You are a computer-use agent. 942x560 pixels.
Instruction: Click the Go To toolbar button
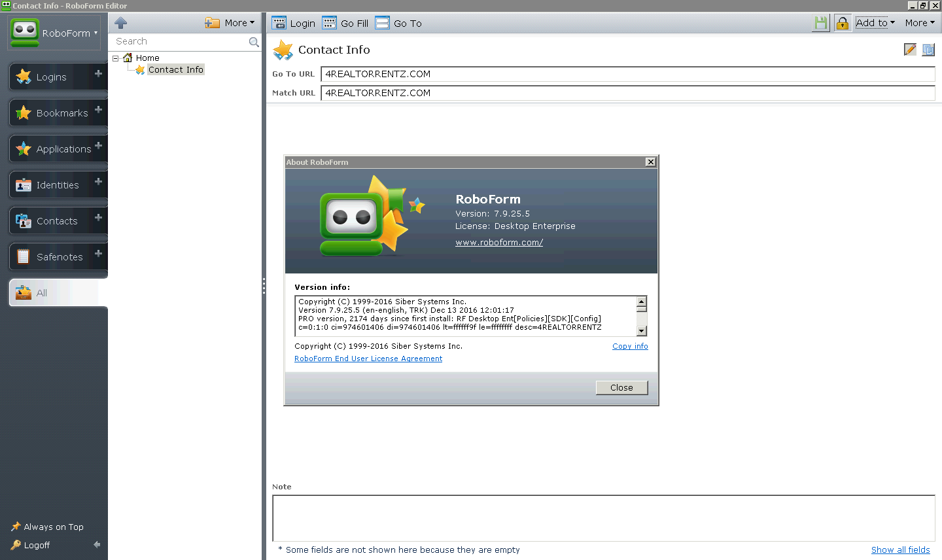[398, 24]
